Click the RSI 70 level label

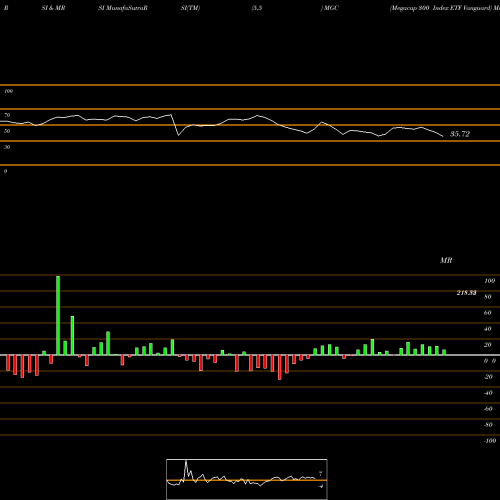click(x=7, y=115)
